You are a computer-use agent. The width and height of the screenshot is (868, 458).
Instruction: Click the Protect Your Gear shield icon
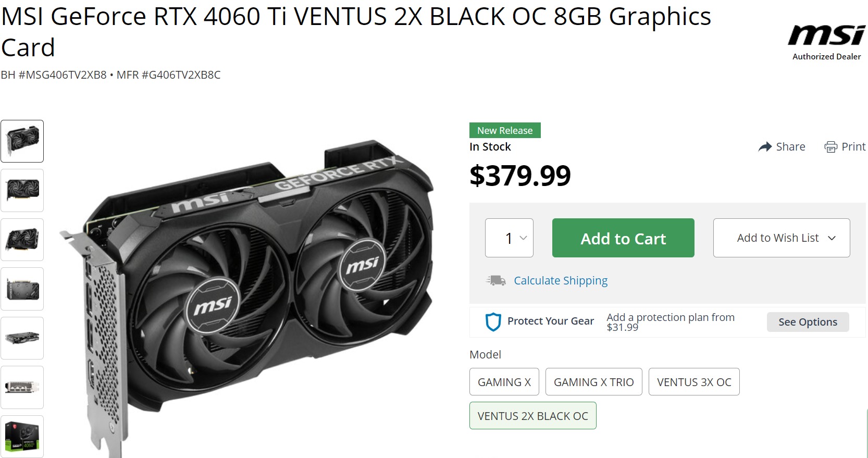click(493, 322)
